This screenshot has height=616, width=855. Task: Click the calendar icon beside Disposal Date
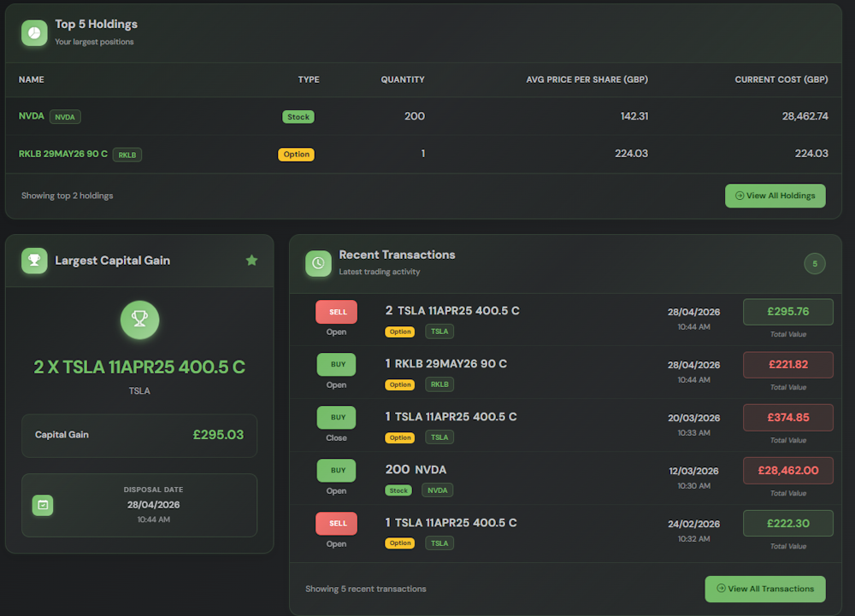[x=43, y=505]
